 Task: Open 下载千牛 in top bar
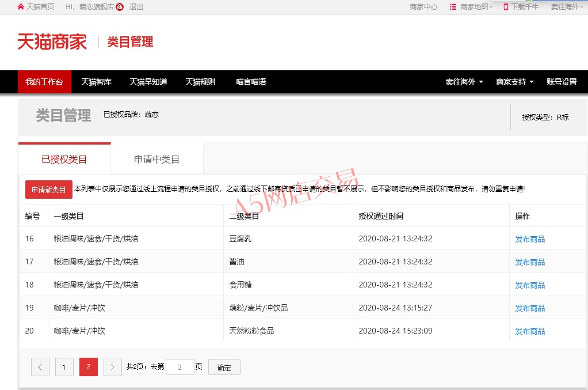coord(525,7)
